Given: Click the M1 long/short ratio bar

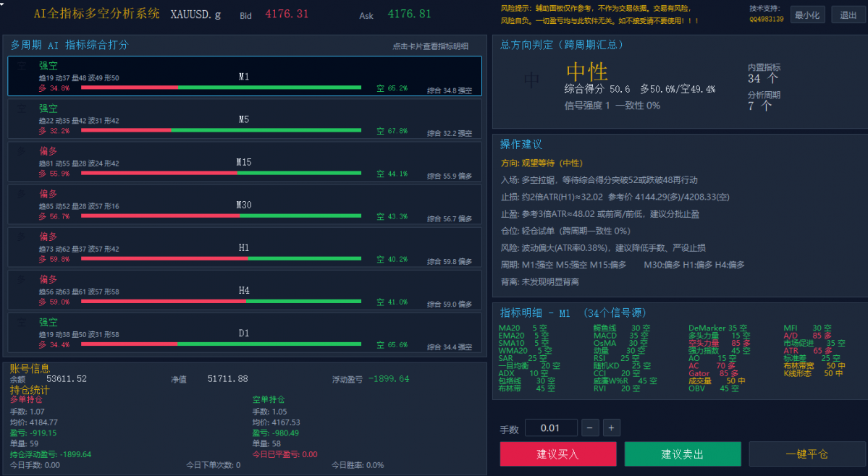Looking at the screenshot, I should [221, 88].
